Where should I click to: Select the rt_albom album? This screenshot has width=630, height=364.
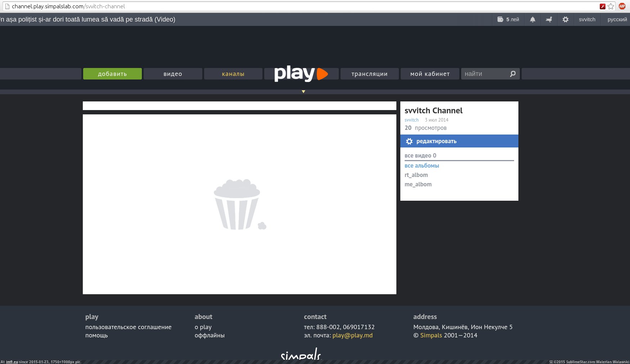pos(416,175)
